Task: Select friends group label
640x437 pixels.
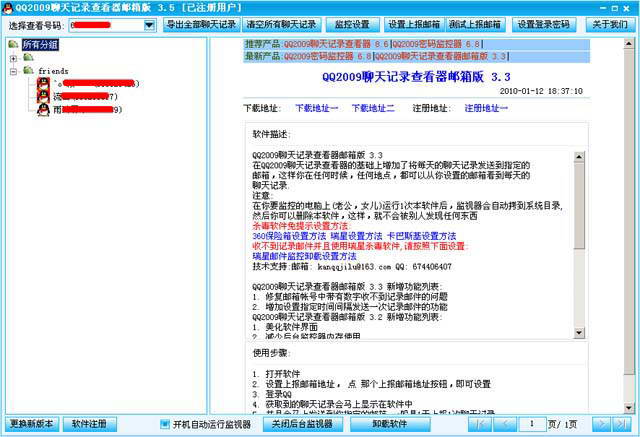Action: pos(53,71)
